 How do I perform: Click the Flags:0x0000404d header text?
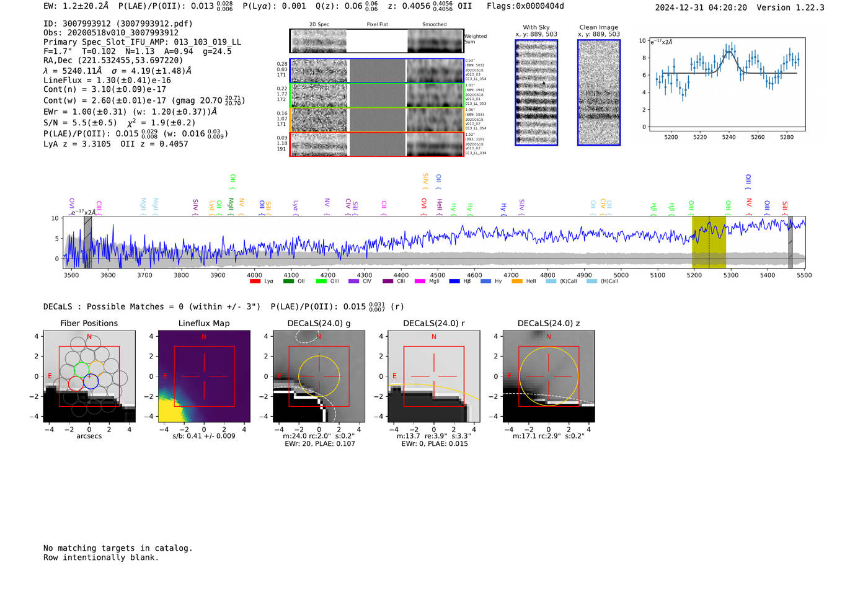[525, 6]
